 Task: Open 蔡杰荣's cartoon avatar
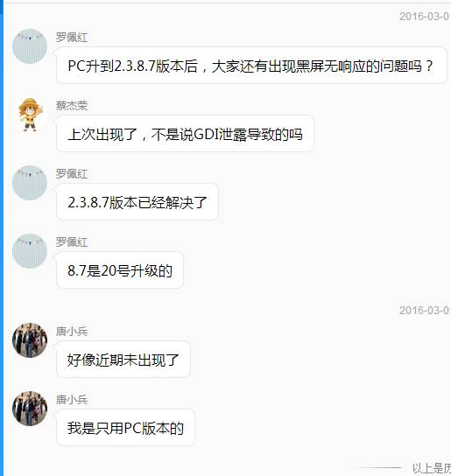click(30, 115)
